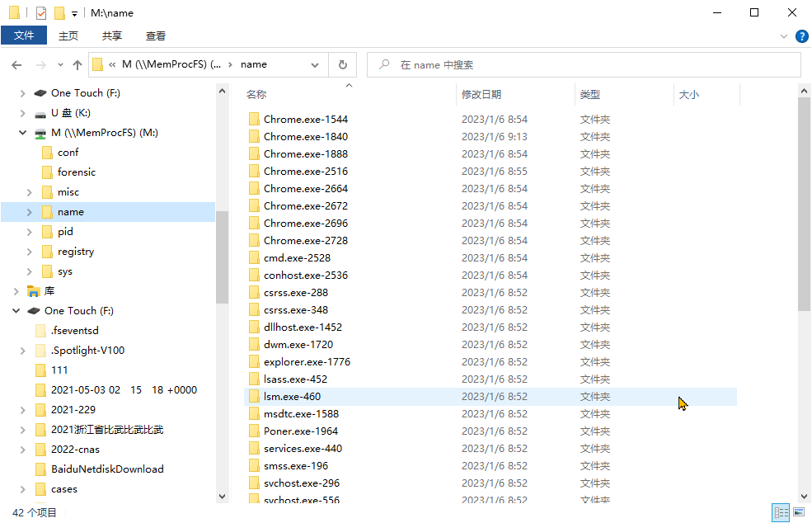Viewport: 812px width, 523px height.
Task: Click the csrss.exe-288 folder icon
Action: point(254,292)
